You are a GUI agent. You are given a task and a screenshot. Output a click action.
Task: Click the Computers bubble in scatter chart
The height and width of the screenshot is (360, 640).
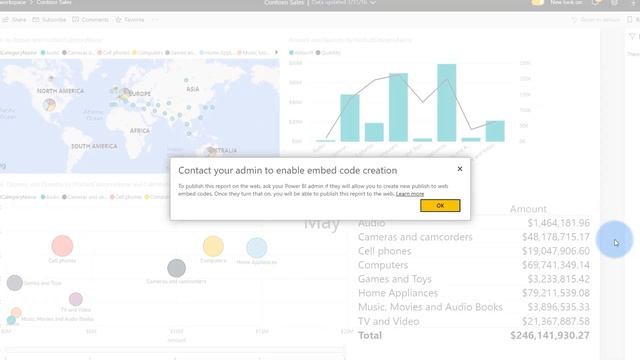(213, 246)
